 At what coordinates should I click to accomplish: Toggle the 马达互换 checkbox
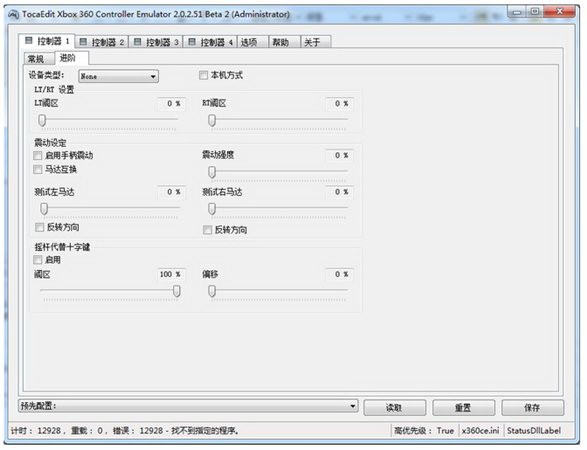38,170
